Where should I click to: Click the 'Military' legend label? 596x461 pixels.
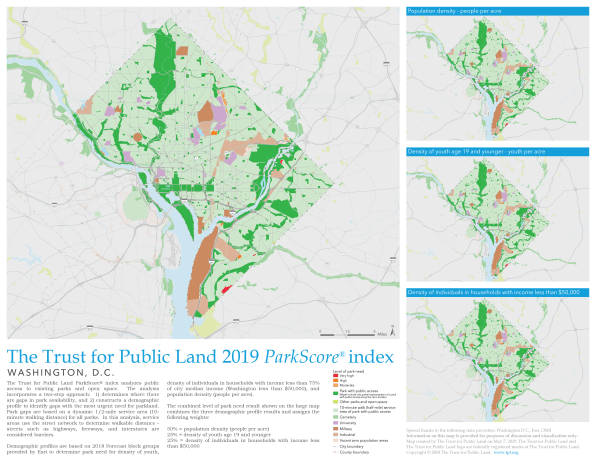pyautogui.click(x=346, y=429)
